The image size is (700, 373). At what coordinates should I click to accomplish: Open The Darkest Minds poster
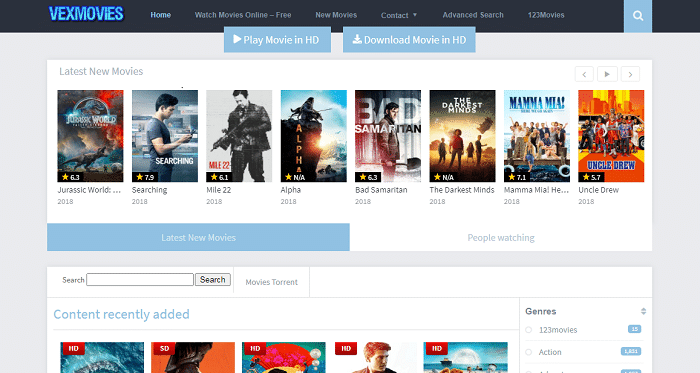pyautogui.click(x=462, y=136)
